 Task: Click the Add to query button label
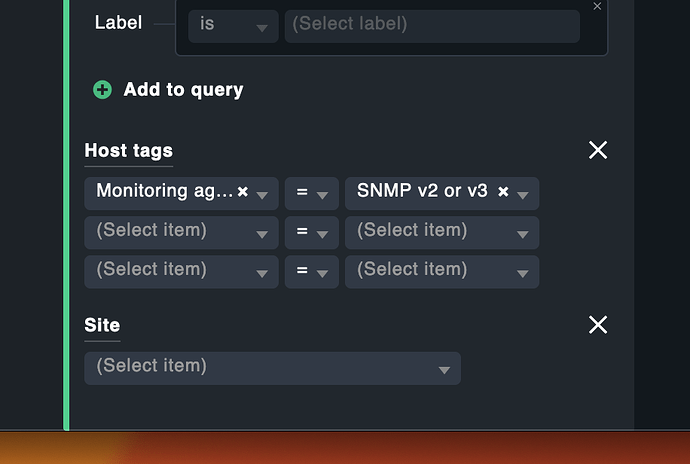(183, 90)
